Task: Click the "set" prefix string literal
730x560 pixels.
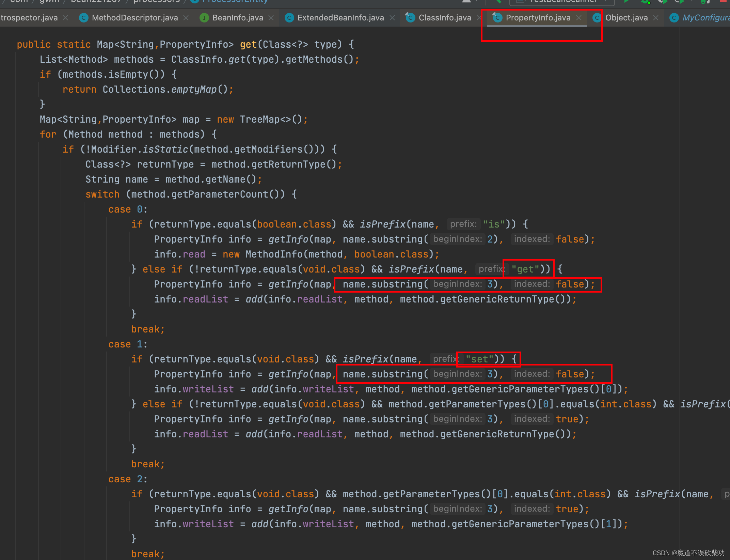Action: [480, 359]
